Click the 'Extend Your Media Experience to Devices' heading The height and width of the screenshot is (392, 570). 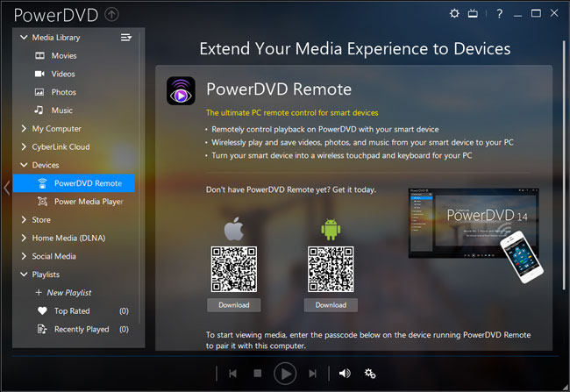click(x=355, y=49)
